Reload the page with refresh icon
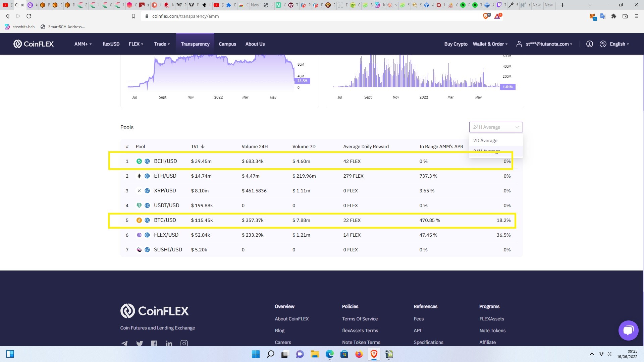Viewport: 644px width, 362px height. tap(29, 16)
